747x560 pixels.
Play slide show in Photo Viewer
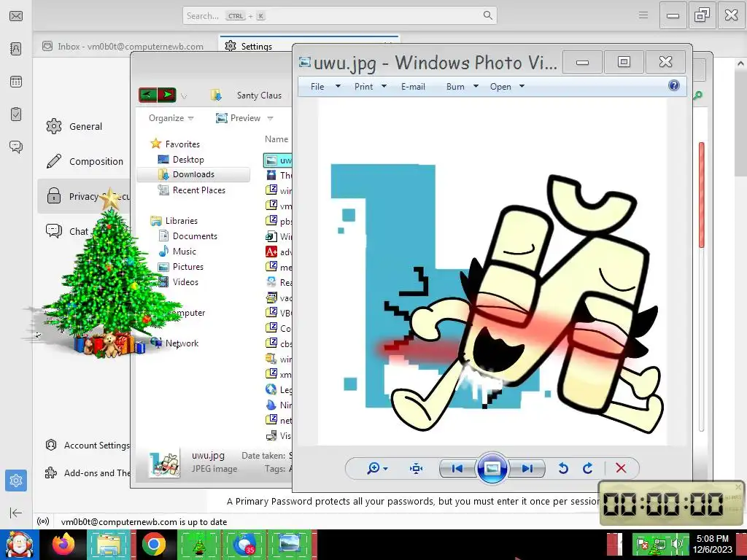[x=492, y=469]
